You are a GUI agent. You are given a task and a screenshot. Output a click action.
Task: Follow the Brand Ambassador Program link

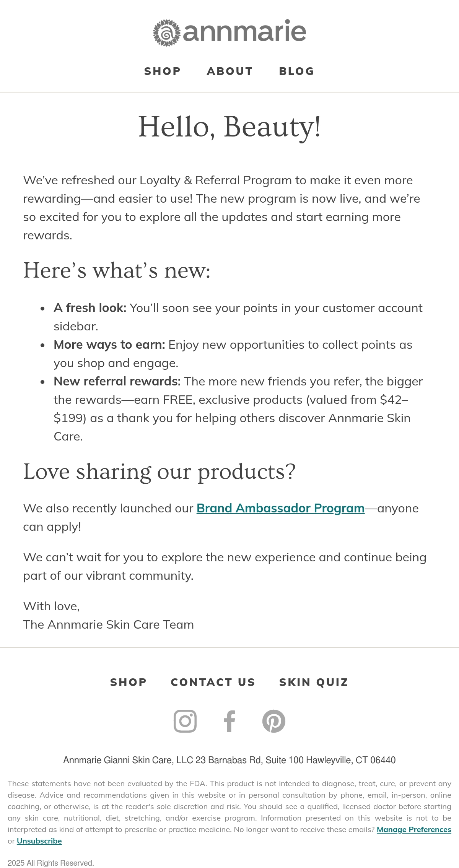pos(280,508)
